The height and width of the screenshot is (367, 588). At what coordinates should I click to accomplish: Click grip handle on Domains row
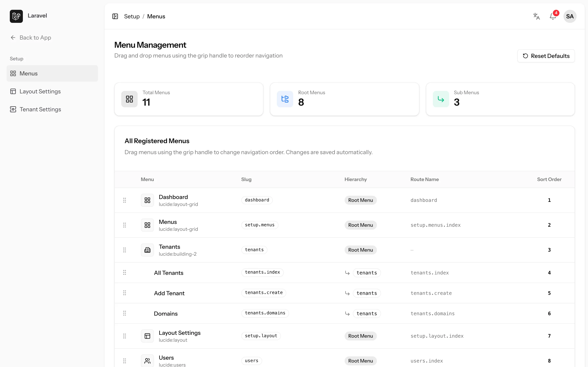125,313
